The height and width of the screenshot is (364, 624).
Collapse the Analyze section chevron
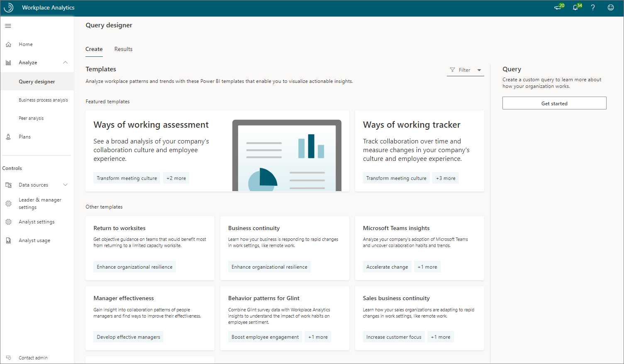click(65, 63)
